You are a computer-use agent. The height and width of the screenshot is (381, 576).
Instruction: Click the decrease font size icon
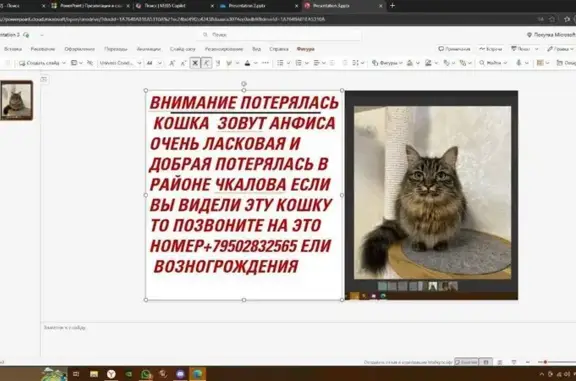tap(183, 63)
